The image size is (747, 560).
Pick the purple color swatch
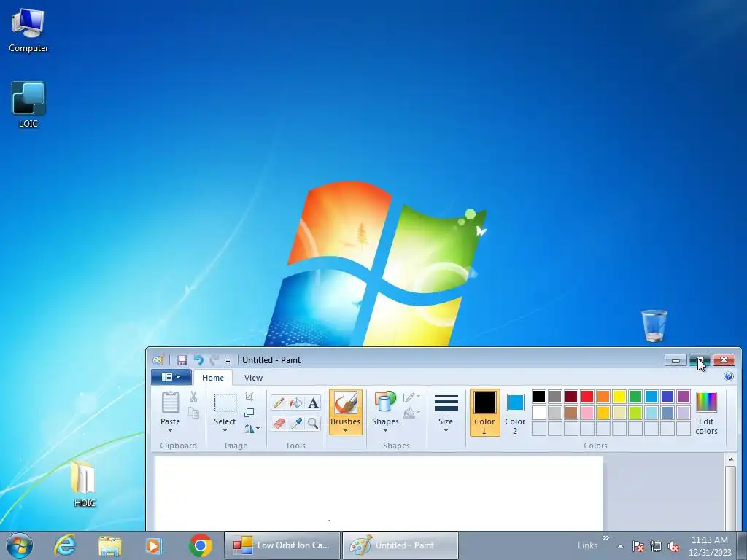[683, 396]
